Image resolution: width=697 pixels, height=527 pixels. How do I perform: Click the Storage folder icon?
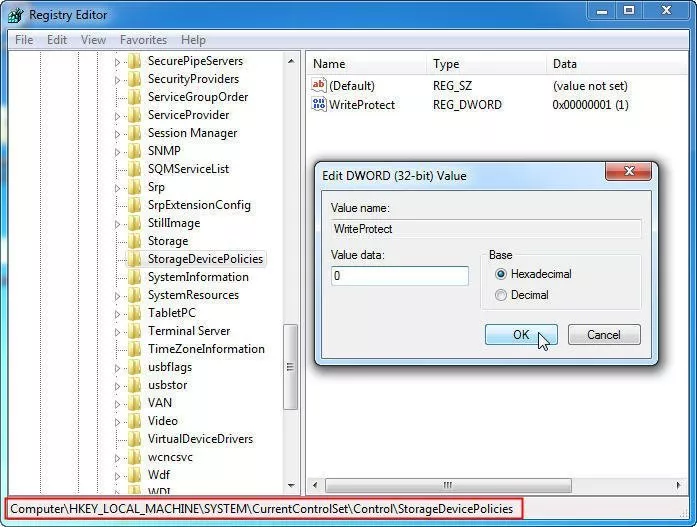point(134,241)
